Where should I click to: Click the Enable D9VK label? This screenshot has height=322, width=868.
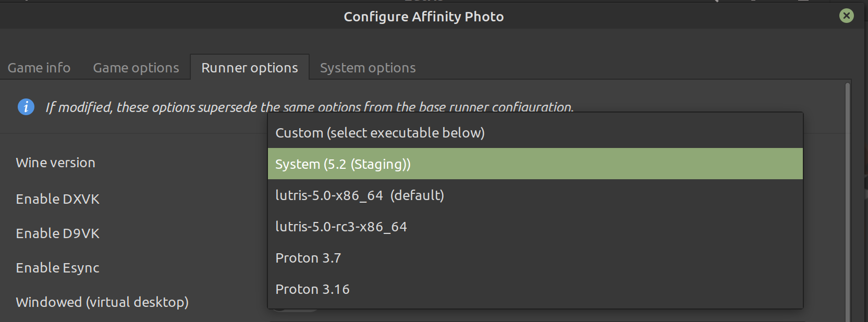58,233
